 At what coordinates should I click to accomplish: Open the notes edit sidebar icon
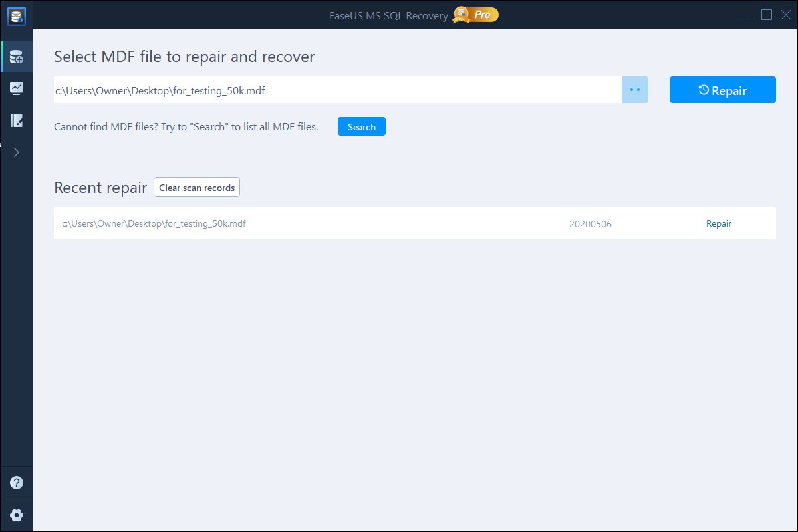tap(17, 120)
